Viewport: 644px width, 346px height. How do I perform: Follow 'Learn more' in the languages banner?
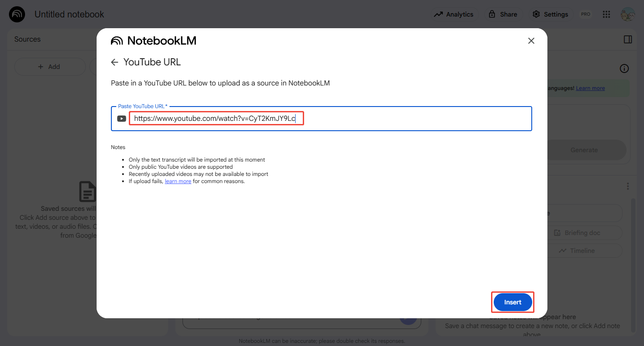pyautogui.click(x=590, y=88)
